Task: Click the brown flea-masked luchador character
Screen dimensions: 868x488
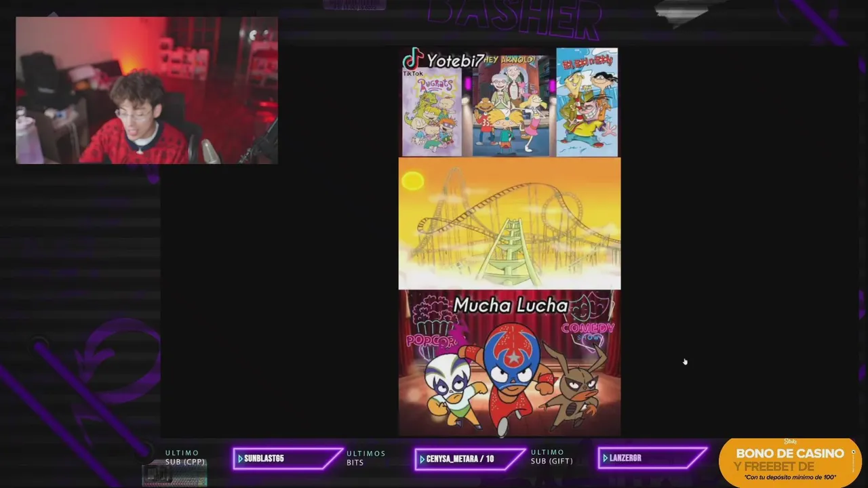Action: click(575, 386)
